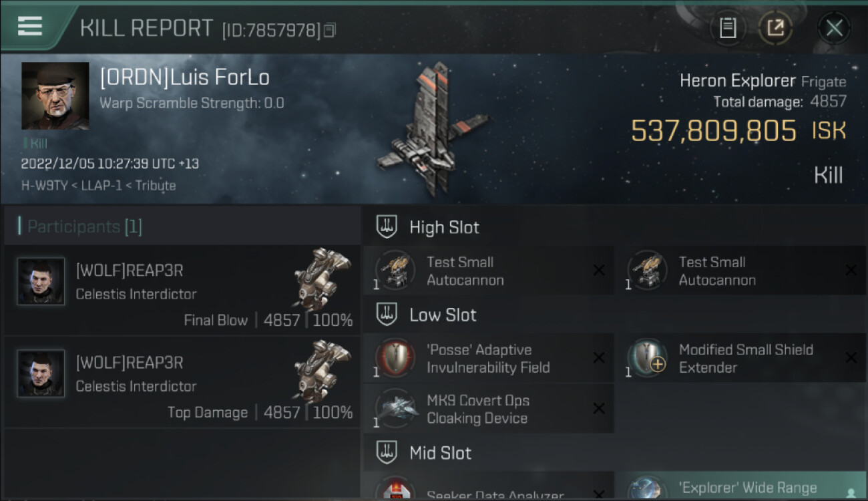
Task: Copy the kill report ID
Action: pyautogui.click(x=329, y=31)
